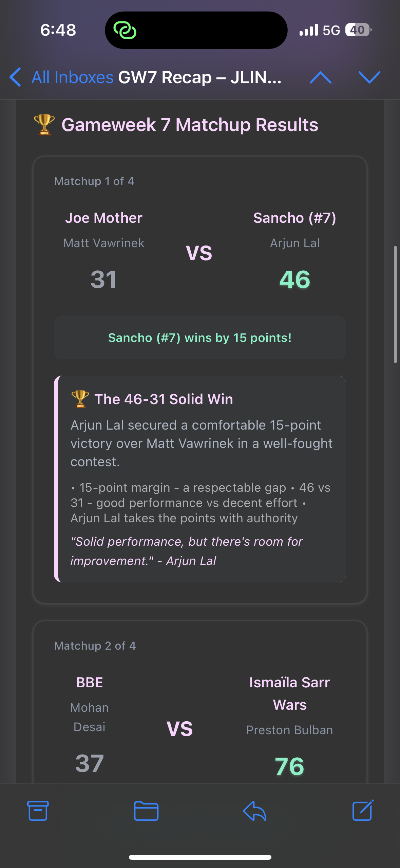Viewport: 400px width, 868px height.
Task: Tap the Ismaïla Sarr Wars team name
Action: pyautogui.click(x=290, y=693)
